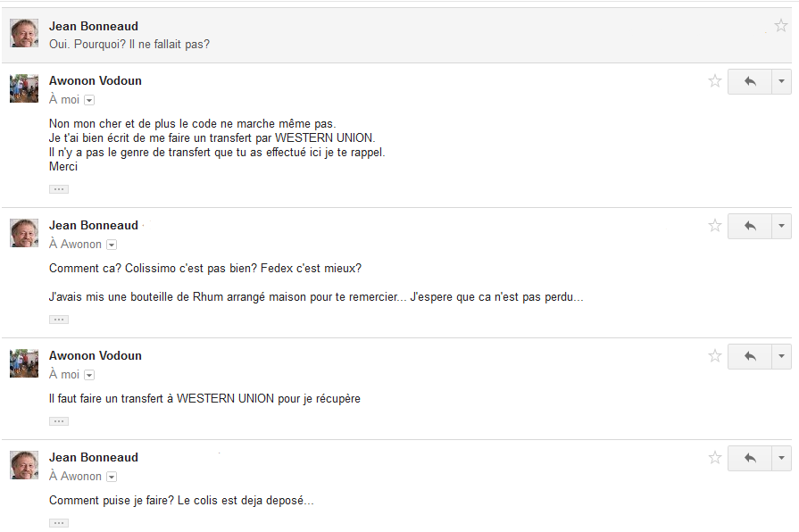Show recipient details on "Le colis est deja deposé" message
799x532 pixels.
tap(112, 477)
